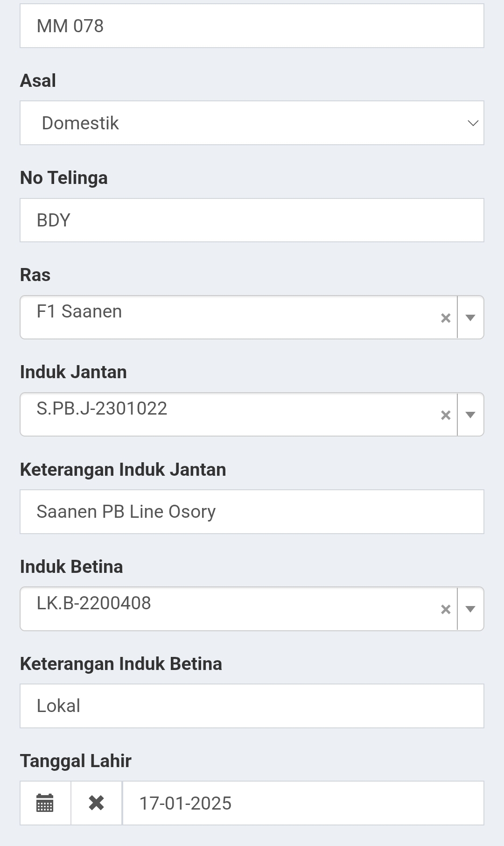Expand the Ras dropdown arrow
Viewport: 504px width, 846px height.
(x=470, y=318)
